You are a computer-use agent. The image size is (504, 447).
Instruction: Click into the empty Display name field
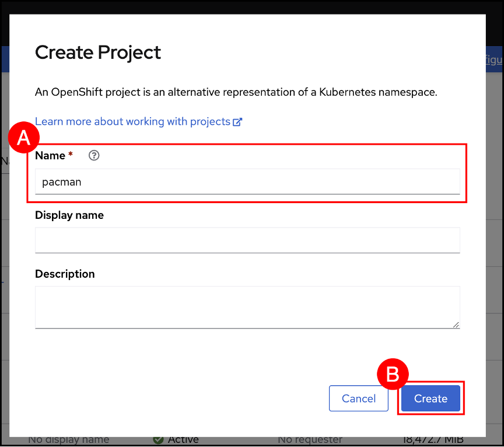point(247,240)
